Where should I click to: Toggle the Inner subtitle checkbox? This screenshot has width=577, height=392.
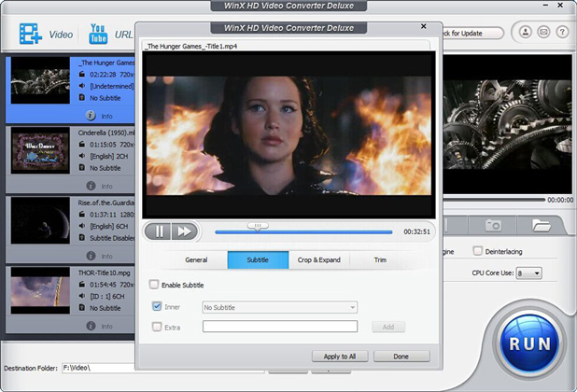point(157,306)
